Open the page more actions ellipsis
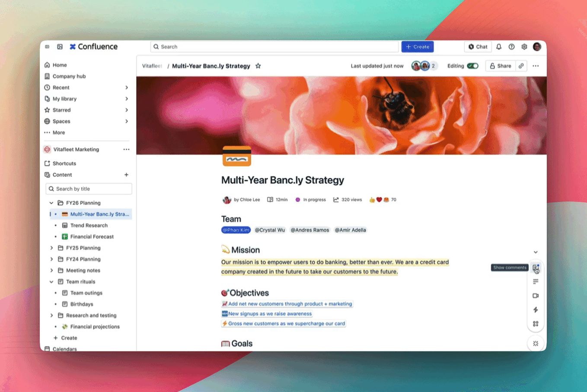Viewport: 587px width, 392px height. (536, 66)
